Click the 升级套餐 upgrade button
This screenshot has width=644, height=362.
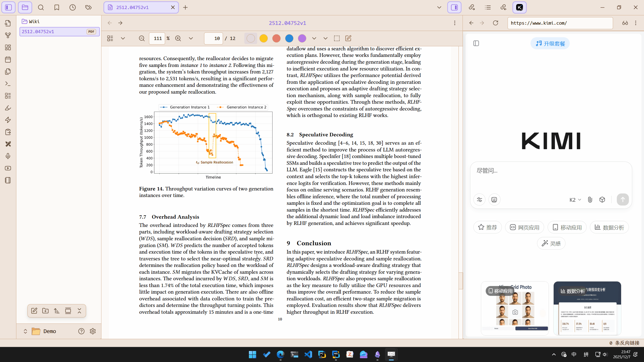[x=550, y=44]
